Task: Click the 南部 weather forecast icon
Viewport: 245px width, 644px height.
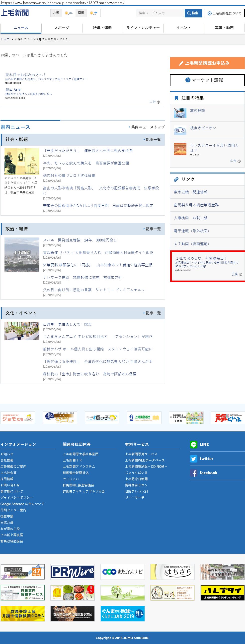Action: click(x=94, y=13)
